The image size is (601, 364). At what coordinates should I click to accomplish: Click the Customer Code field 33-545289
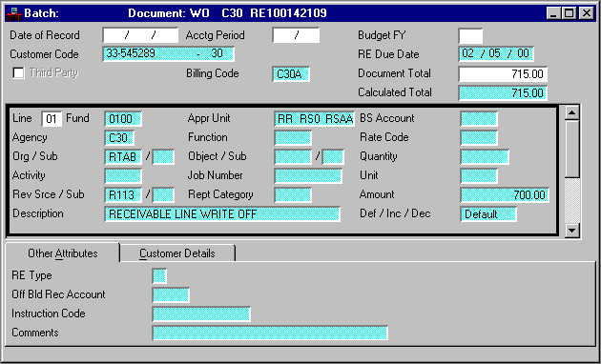click(168, 54)
